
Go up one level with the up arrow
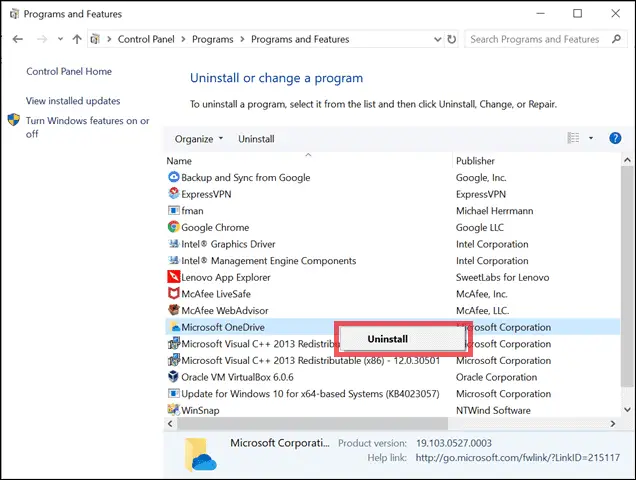point(77,39)
